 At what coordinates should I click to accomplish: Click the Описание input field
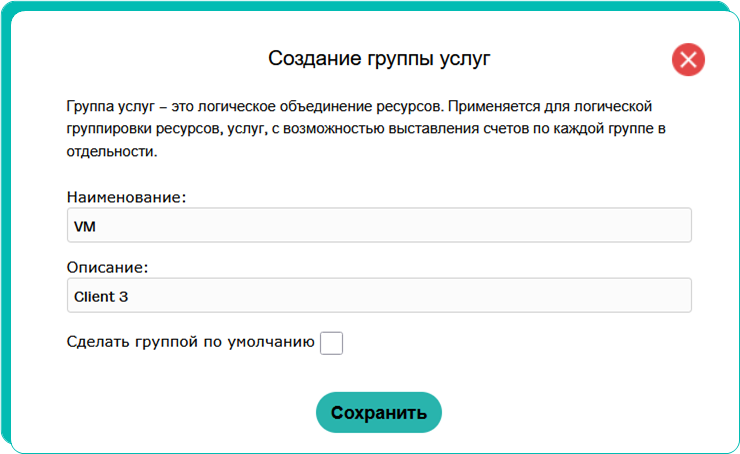[378, 296]
